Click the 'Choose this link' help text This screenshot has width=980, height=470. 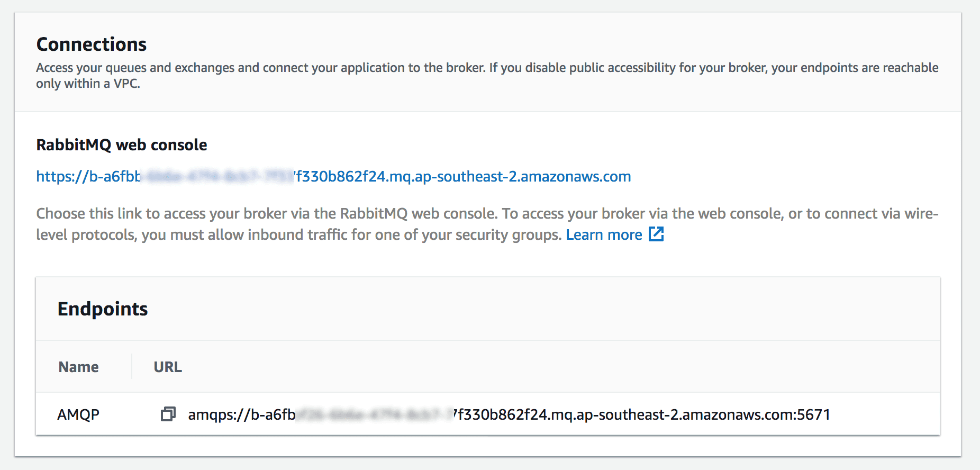coord(487,224)
